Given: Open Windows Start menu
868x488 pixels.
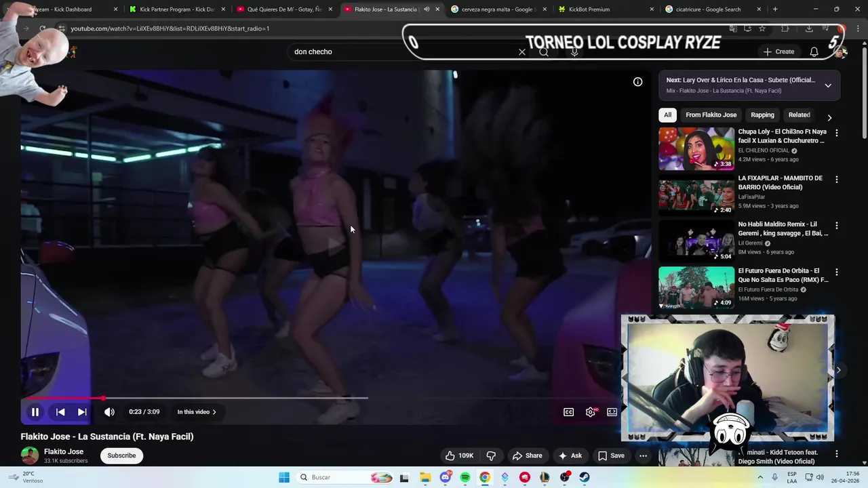Looking at the screenshot, I should [284, 477].
